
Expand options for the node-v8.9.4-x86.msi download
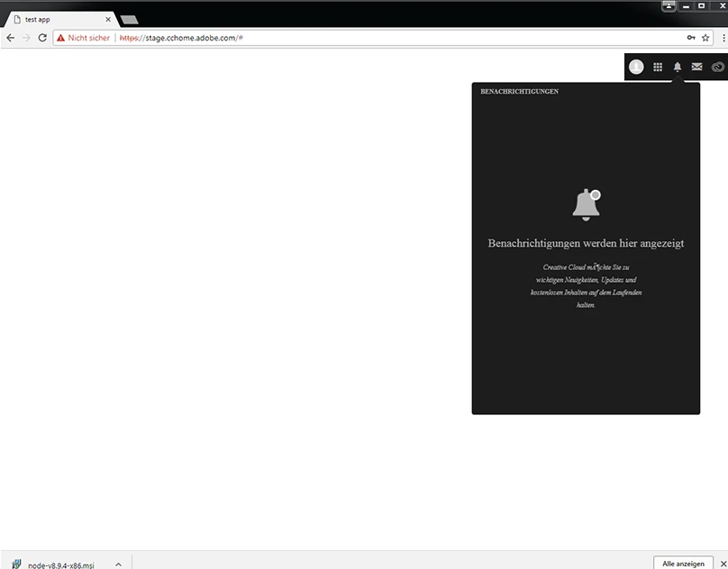(118, 564)
